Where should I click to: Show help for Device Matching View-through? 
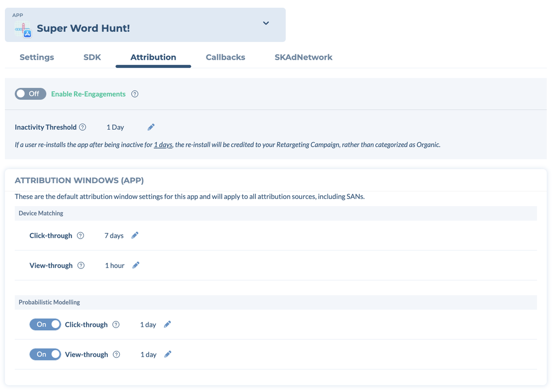point(81,265)
